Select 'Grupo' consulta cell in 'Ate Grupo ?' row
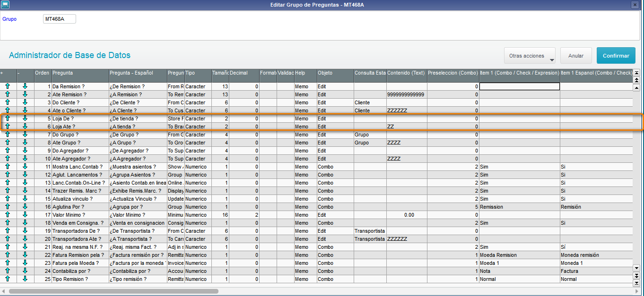The width and height of the screenshot is (644, 296). (x=370, y=143)
